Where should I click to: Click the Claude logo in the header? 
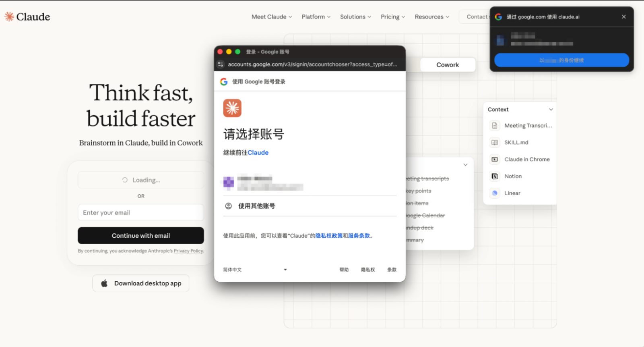27,17
